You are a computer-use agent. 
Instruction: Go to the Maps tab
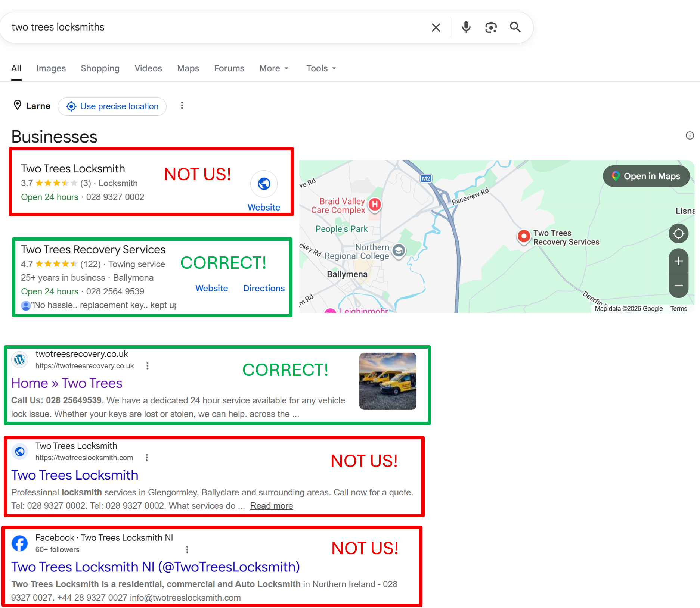coord(188,68)
